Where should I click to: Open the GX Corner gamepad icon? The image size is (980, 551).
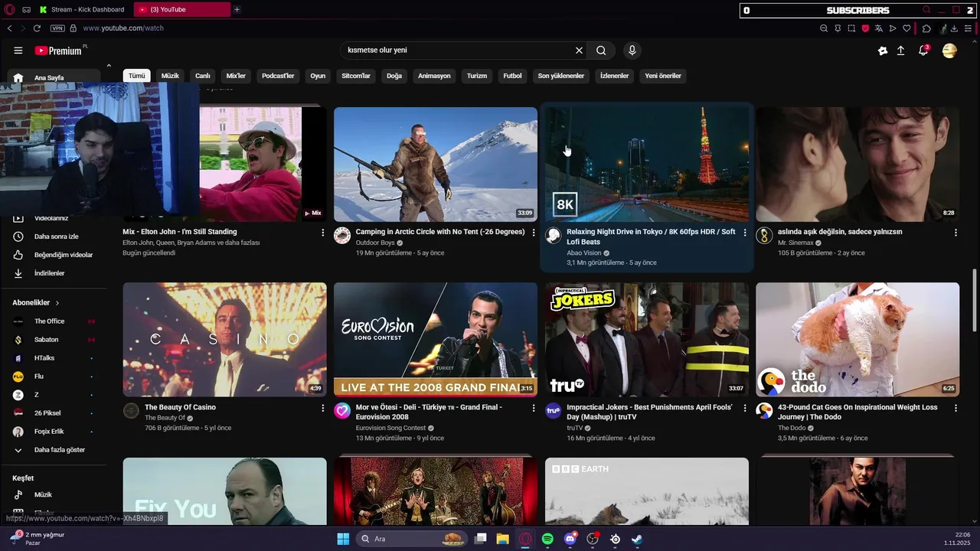pos(26,9)
